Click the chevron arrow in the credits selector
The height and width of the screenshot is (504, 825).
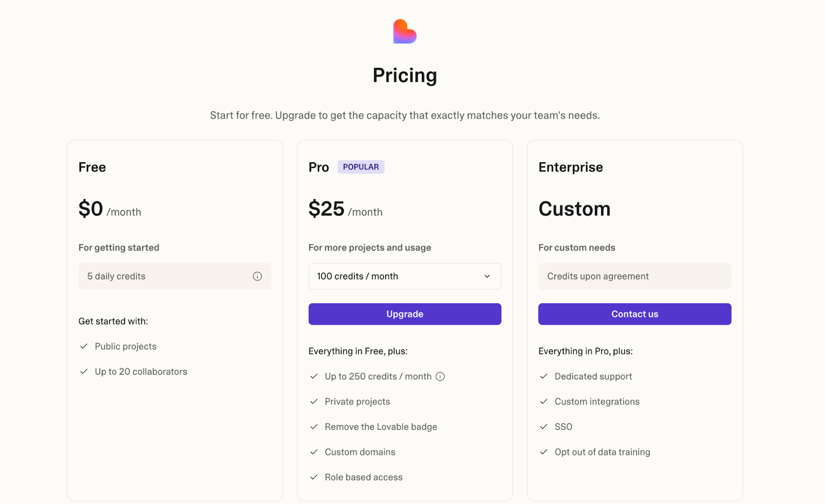(x=487, y=276)
